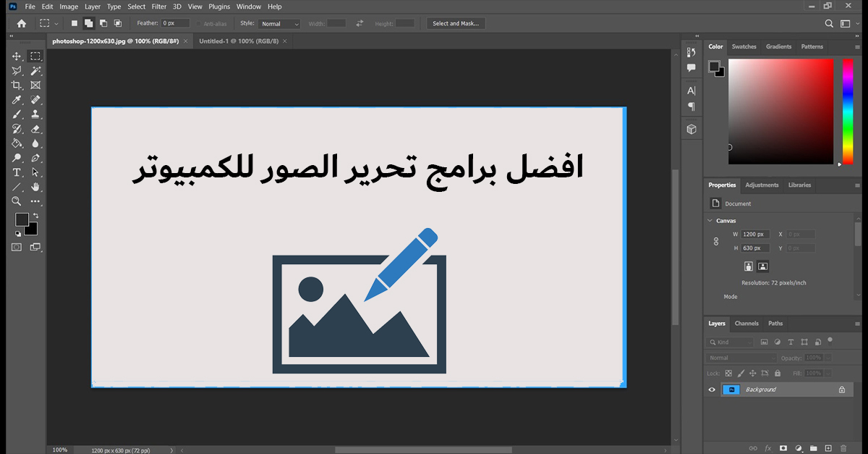The image size is (868, 454).
Task: Close the photoshop-1200x630.jpg document tab
Action: pos(186,41)
